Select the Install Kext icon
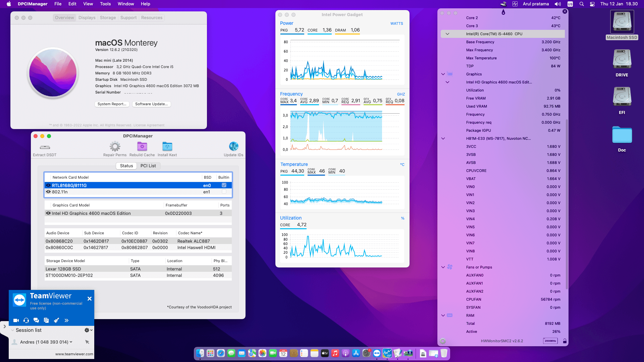The width and height of the screenshot is (644, 362). pyautogui.click(x=167, y=146)
